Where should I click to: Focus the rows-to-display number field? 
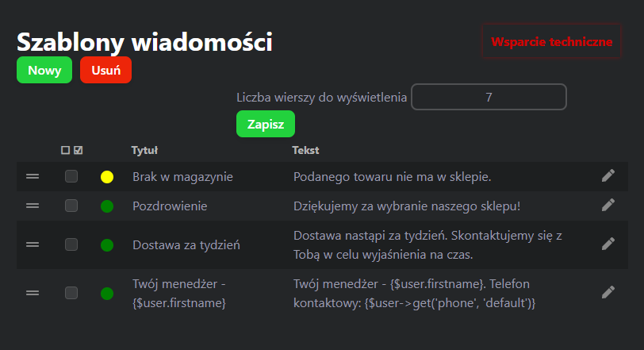(x=489, y=97)
